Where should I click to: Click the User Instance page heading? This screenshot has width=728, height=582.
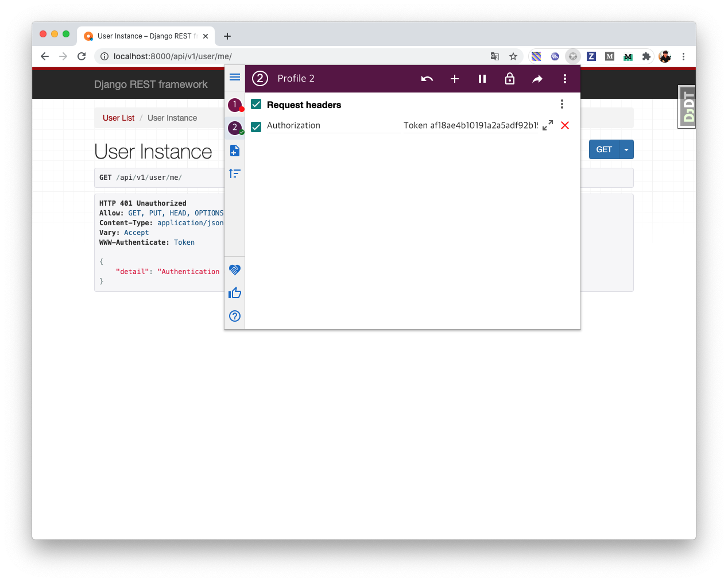tap(153, 152)
